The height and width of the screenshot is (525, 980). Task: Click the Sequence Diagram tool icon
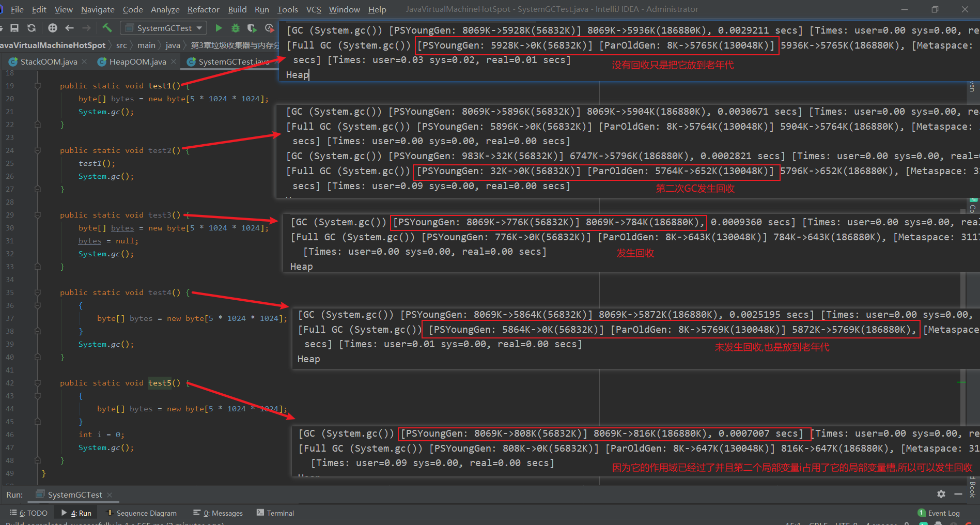(x=109, y=513)
